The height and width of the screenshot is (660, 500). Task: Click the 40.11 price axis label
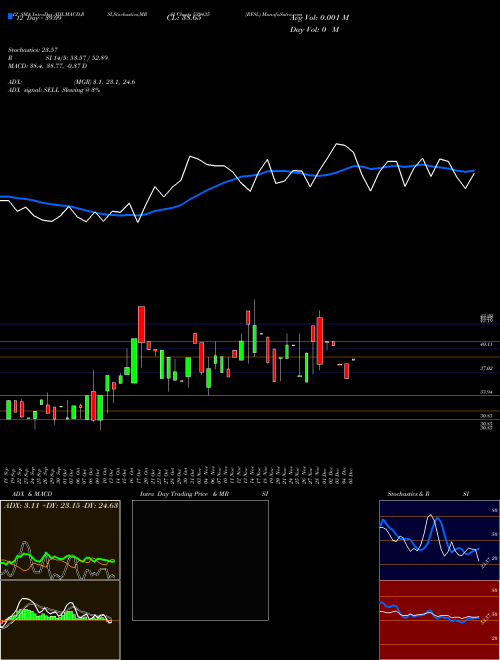[486, 344]
